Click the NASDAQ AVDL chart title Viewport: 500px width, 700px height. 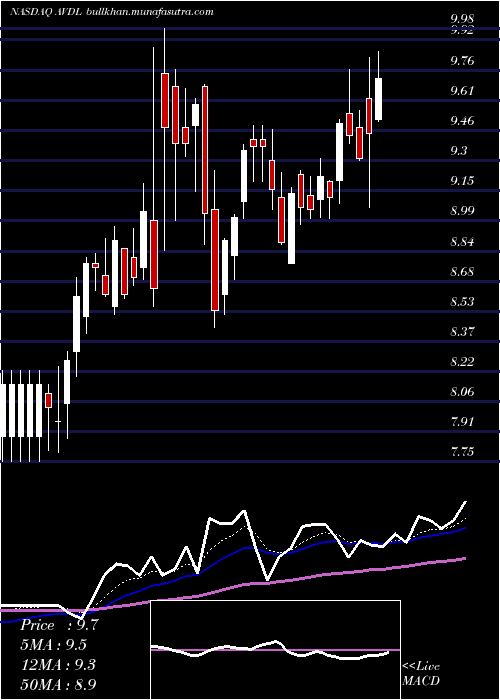coord(112,12)
